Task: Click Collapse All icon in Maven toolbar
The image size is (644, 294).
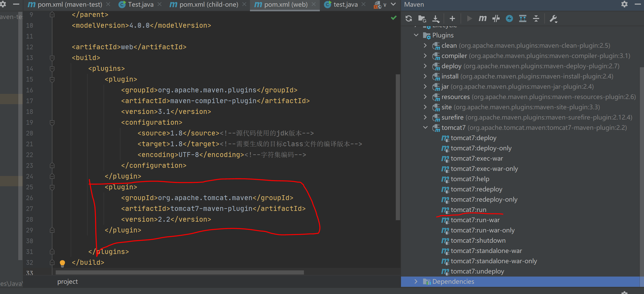Action: [536, 18]
